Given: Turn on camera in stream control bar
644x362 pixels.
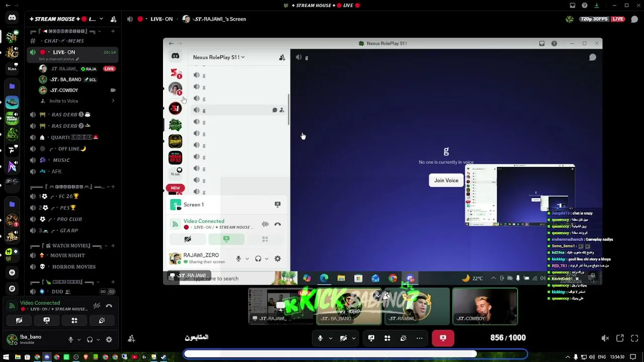Looking at the screenshot, I should point(343,338).
